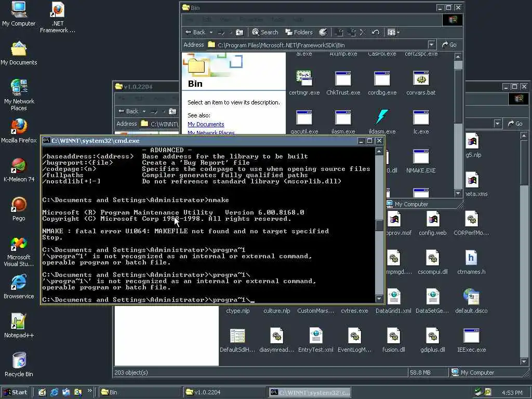532x399 pixels.
Task: Click the Show Desktop quick launch icon
Action: [42, 392]
